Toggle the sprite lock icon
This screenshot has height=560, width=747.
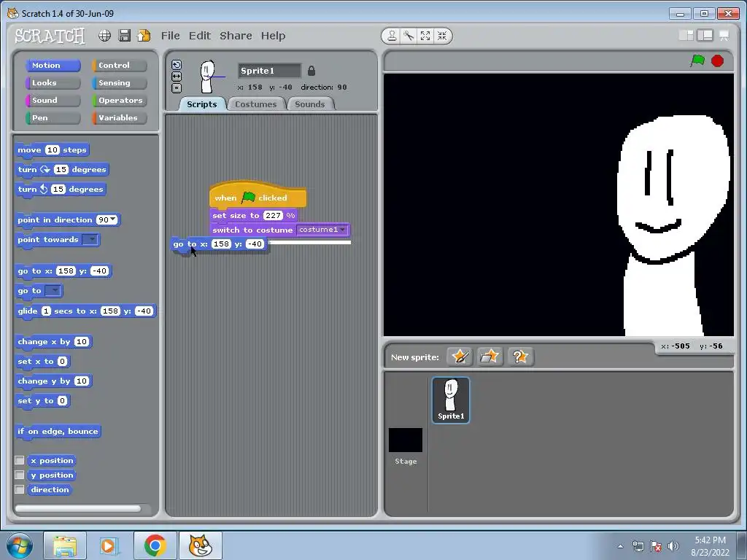[311, 71]
